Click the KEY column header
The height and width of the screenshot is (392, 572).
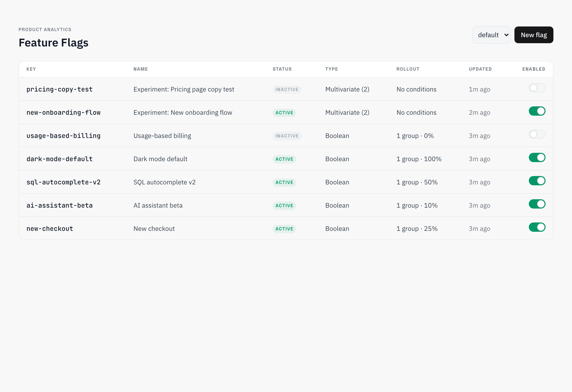click(31, 69)
